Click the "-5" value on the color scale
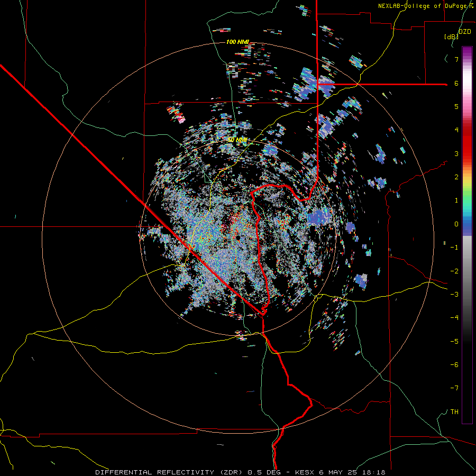Screen dimensions: 476x476 click(x=454, y=341)
